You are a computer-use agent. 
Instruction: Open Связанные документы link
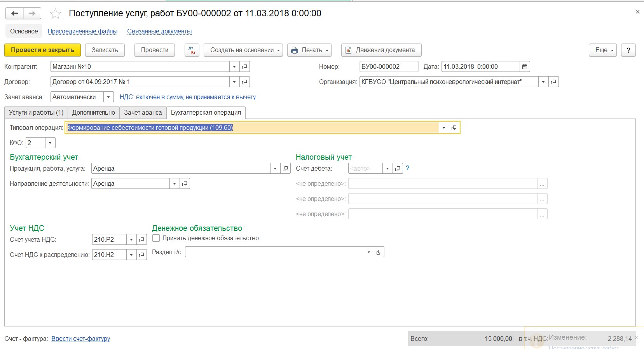click(159, 31)
